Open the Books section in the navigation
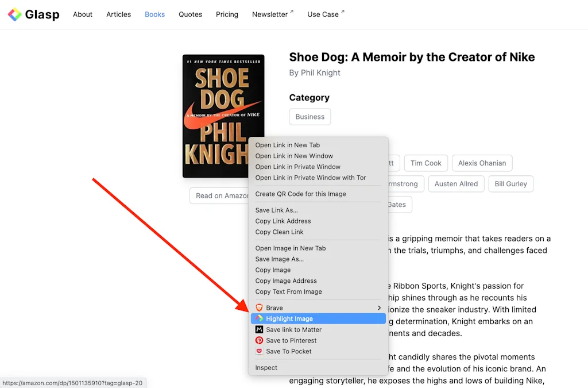 pos(154,14)
